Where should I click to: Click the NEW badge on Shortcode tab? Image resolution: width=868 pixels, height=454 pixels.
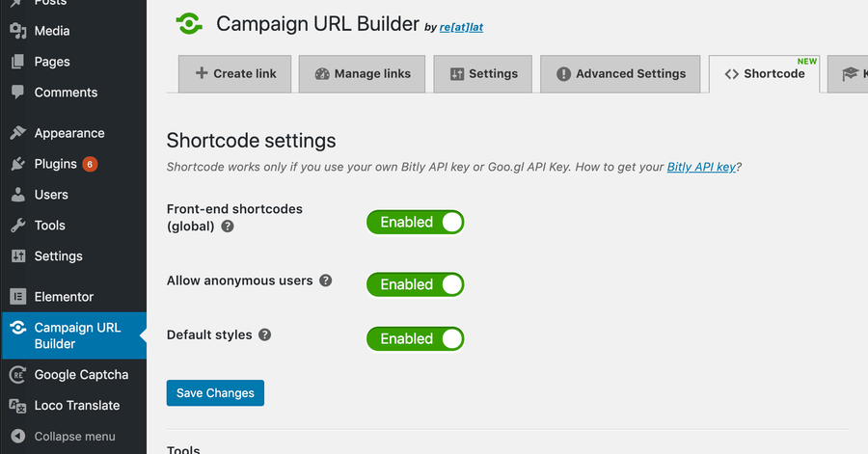point(807,62)
